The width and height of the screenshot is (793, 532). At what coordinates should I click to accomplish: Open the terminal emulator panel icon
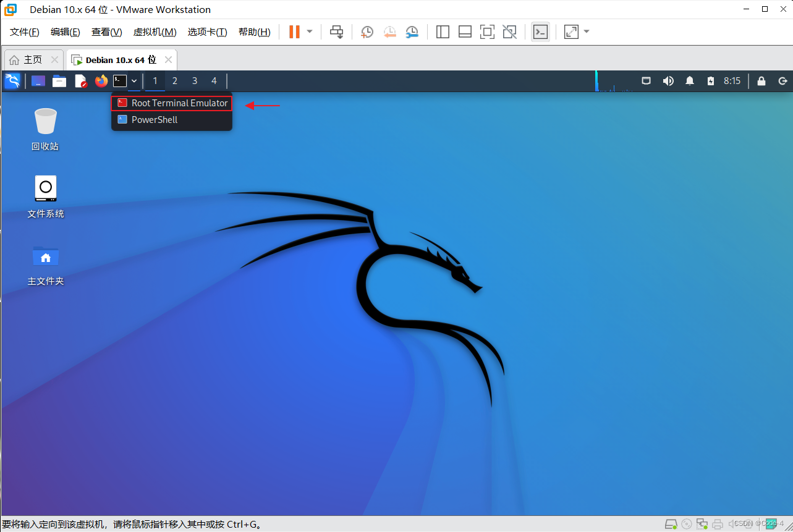[120, 81]
